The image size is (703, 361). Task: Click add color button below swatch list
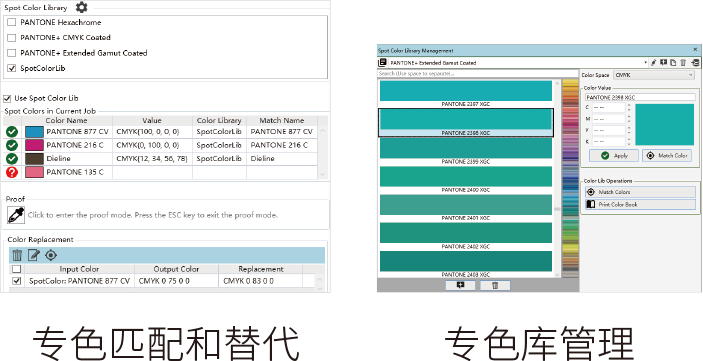pos(460,285)
